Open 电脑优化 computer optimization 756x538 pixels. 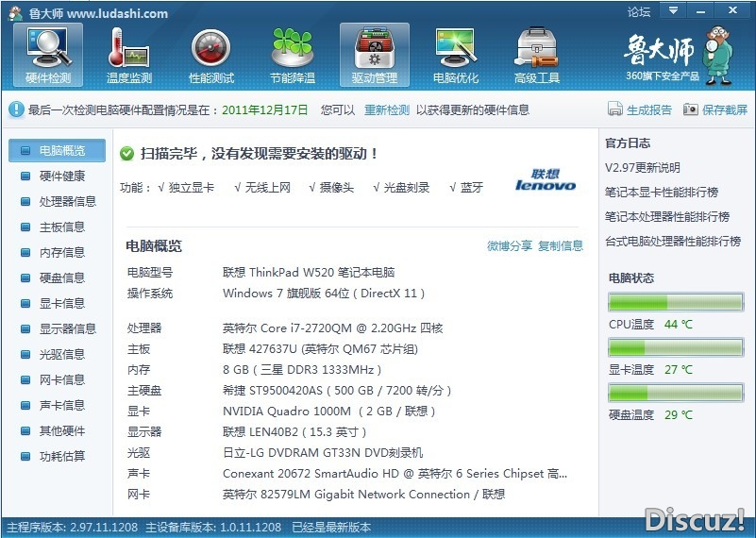click(x=456, y=55)
